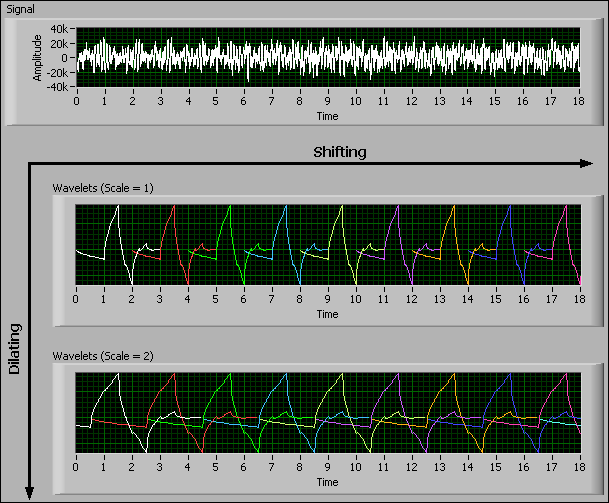
Task: Click the -40k minimum amplitude tick
Action: coord(56,87)
